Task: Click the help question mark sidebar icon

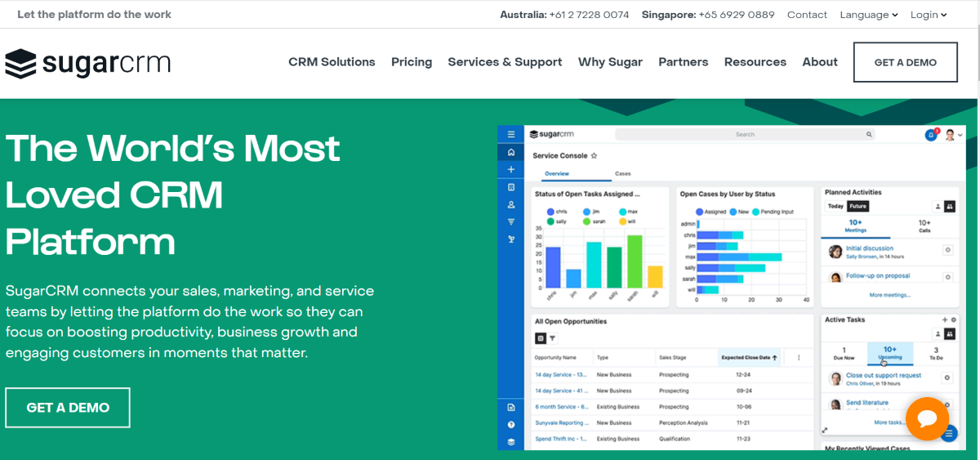Action: point(511,424)
